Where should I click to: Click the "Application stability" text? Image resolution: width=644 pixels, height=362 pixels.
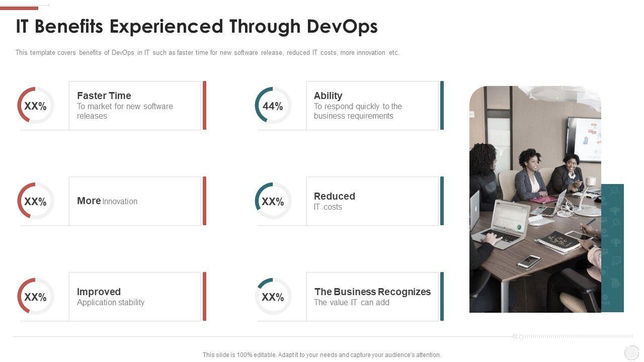click(111, 303)
